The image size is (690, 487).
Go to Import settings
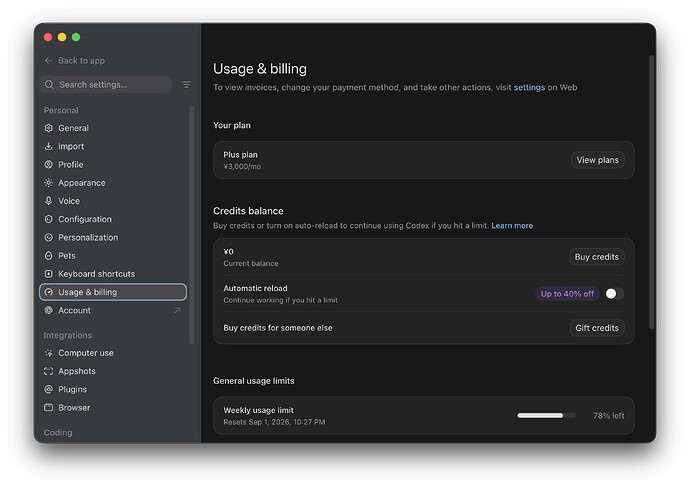(113, 146)
